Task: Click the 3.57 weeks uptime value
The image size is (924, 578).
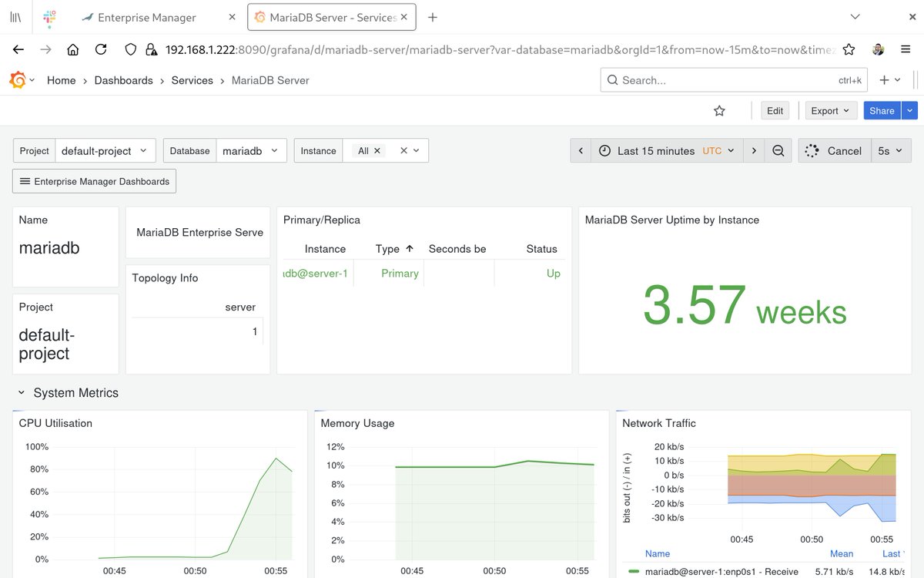Action: 745,305
